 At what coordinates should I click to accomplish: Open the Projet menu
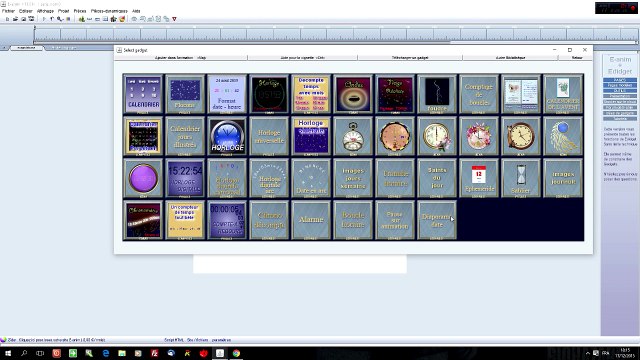point(63,11)
